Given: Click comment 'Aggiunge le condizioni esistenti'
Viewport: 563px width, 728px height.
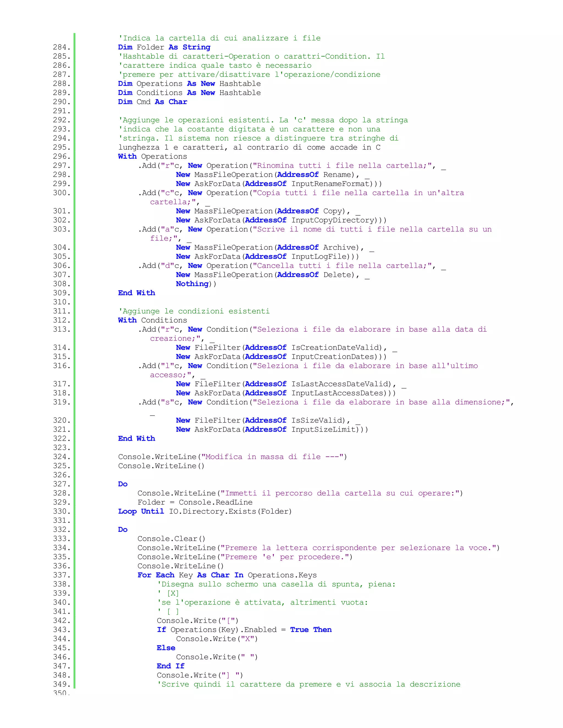Looking at the screenshot, I should (194, 311).
